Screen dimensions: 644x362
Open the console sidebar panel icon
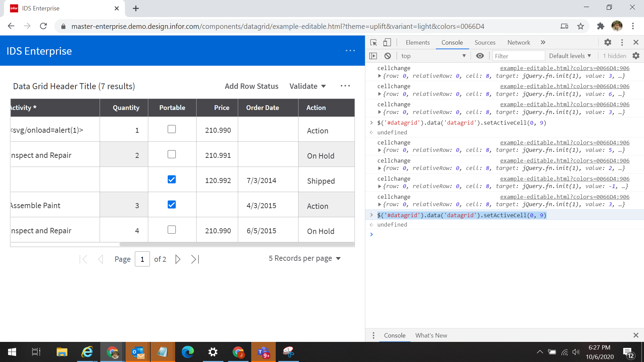(373, 56)
